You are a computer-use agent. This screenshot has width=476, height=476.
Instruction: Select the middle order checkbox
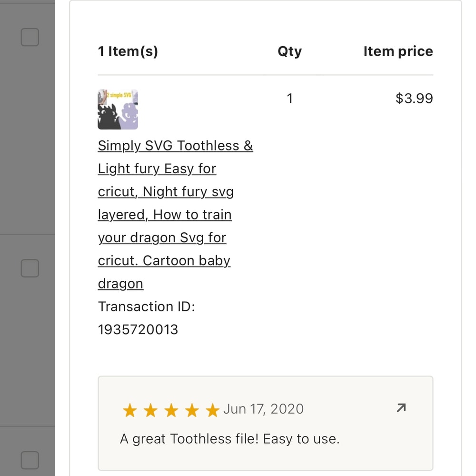tap(30, 268)
